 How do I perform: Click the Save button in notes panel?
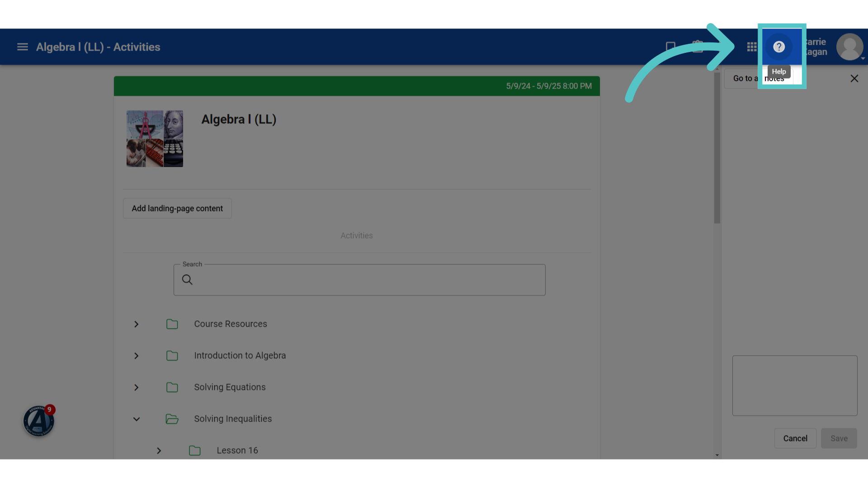(x=839, y=438)
